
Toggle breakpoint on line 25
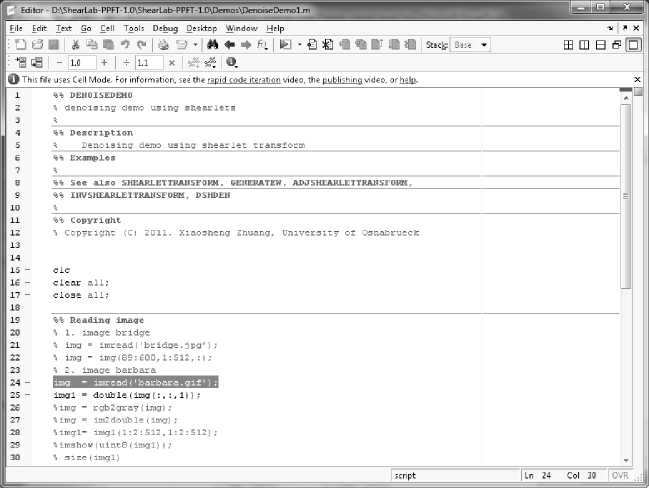(x=28, y=395)
